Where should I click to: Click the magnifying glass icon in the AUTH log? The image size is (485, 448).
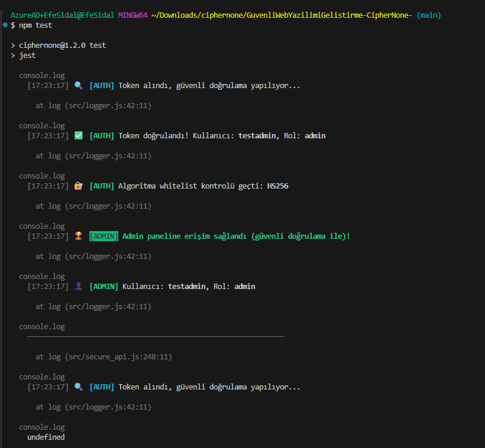click(x=79, y=85)
